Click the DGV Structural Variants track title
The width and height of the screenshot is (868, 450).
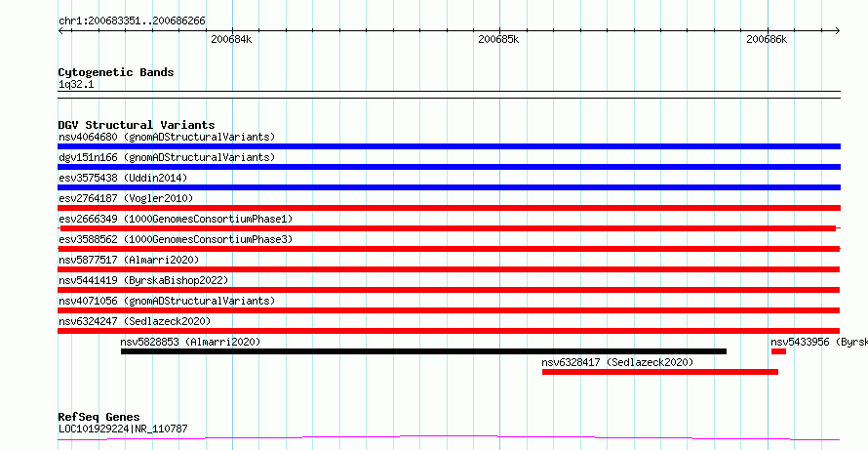point(137,125)
